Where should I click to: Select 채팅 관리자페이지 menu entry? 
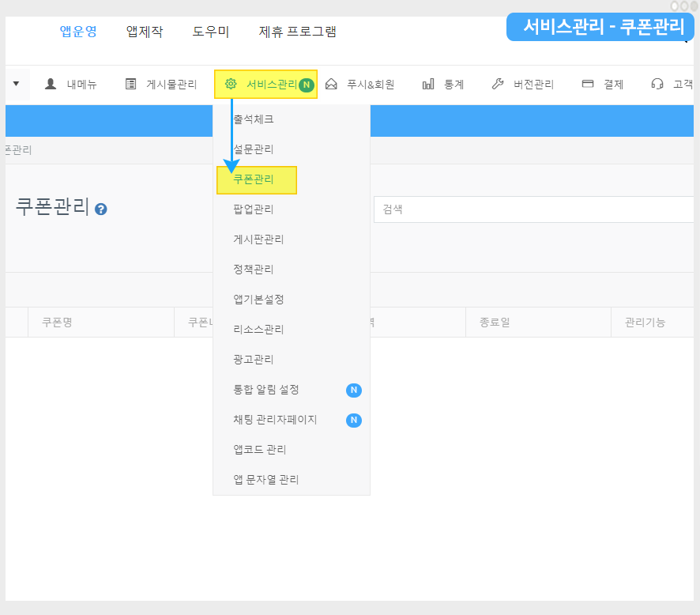pyautogui.click(x=275, y=420)
